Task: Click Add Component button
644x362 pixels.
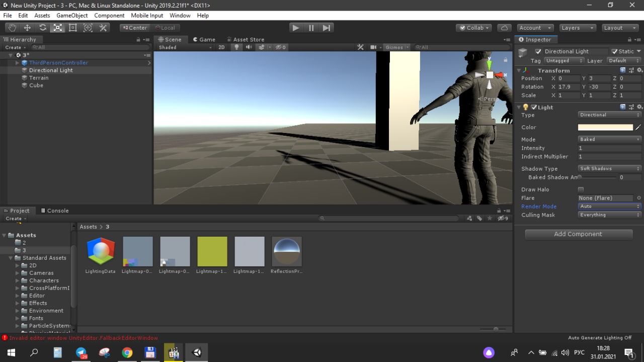Action: [x=579, y=234]
